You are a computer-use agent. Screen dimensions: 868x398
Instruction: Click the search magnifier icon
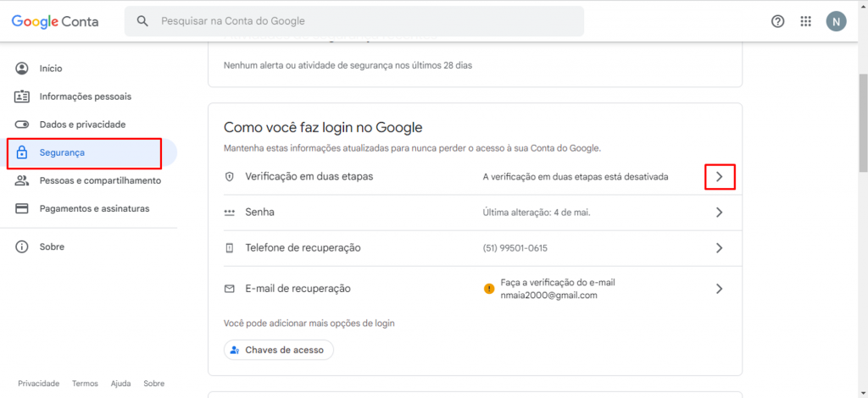[142, 21]
